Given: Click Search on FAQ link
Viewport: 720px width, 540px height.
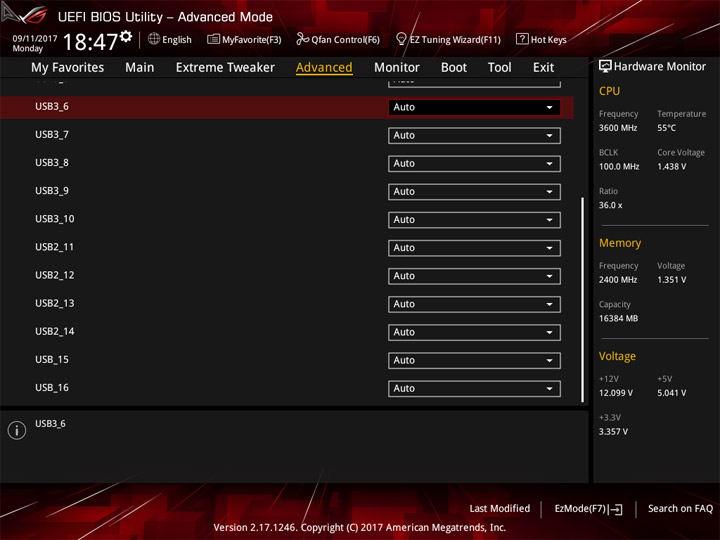Looking at the screenshot, I should click(680, 509).
